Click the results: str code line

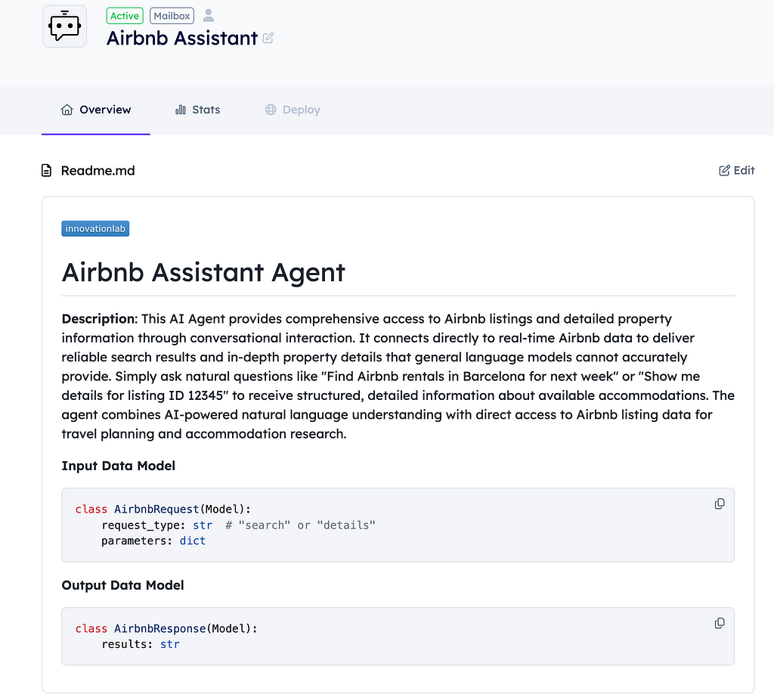coord(141,644)
